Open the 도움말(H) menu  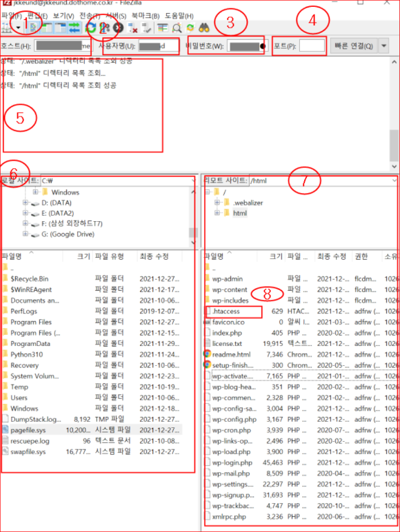point(179,16)
